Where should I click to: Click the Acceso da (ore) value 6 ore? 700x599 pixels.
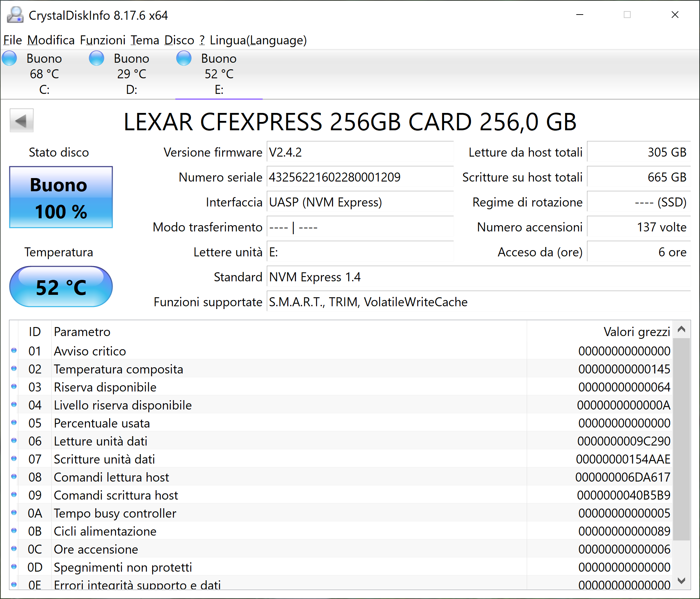point(639,252)
